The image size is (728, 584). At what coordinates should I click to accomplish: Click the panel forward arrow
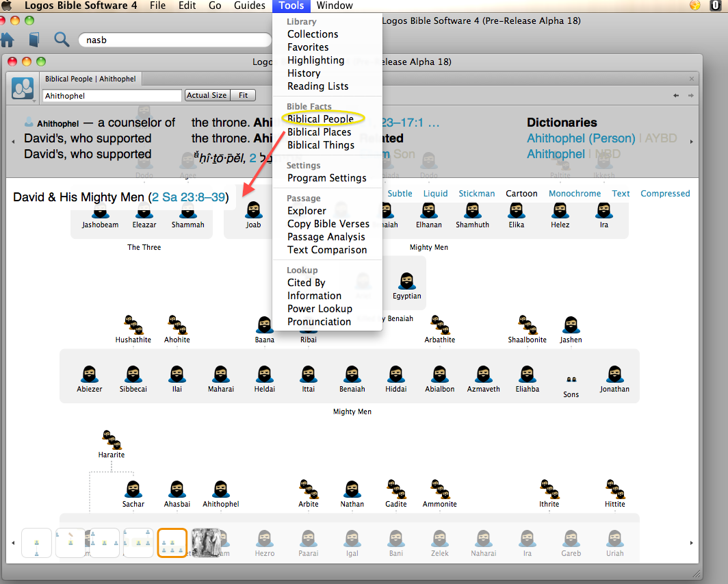pos(691,95)
